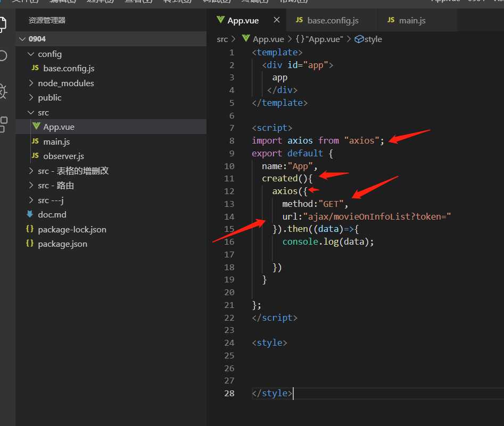Close the App.vue editor tab

pos(276,20)
